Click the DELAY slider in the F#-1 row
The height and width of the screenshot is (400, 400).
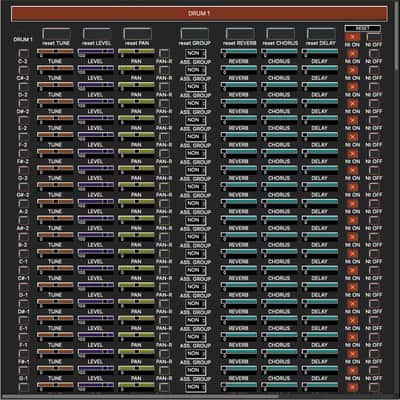coord(320,351)
